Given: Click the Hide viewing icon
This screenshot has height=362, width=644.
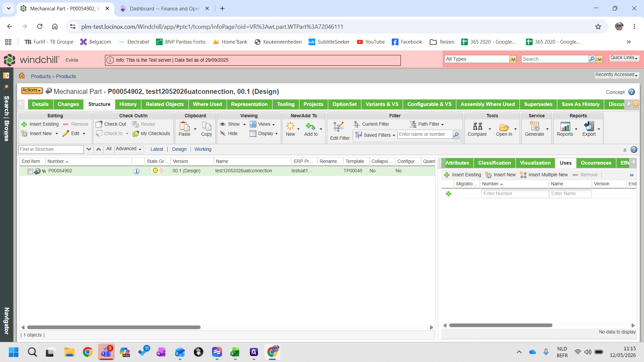Looking at the screenshot, I should coord(222,133).
